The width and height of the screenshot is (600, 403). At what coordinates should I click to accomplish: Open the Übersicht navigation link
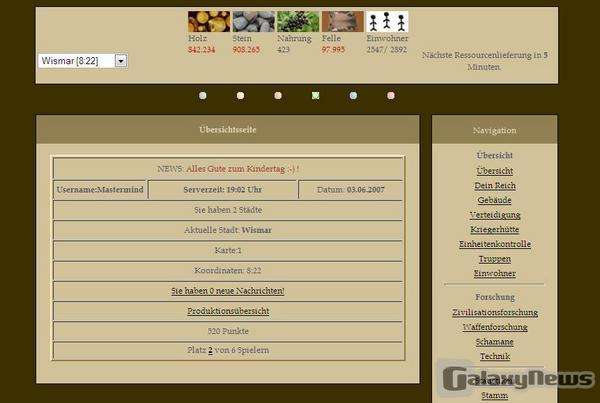[495, 171]
